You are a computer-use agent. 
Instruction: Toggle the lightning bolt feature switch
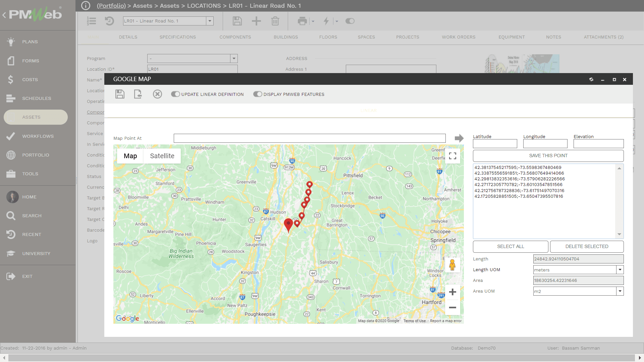coord(350,21)
